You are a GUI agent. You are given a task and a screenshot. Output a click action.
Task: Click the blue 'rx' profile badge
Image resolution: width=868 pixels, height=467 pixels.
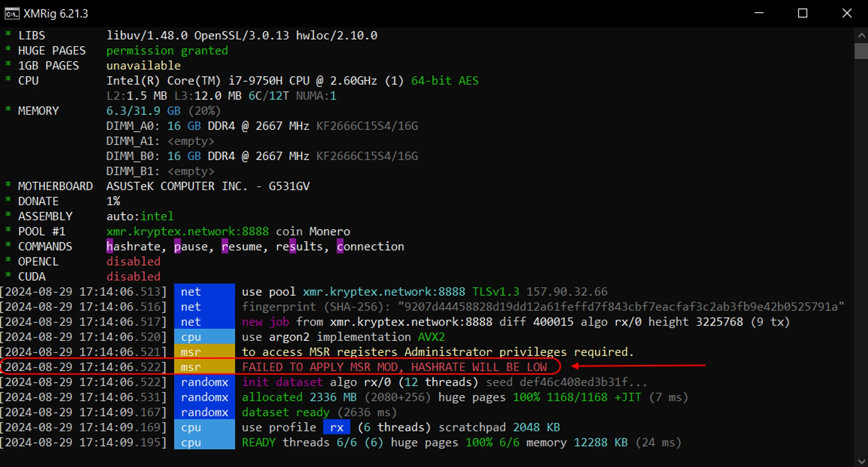click(x=336, y=427)
